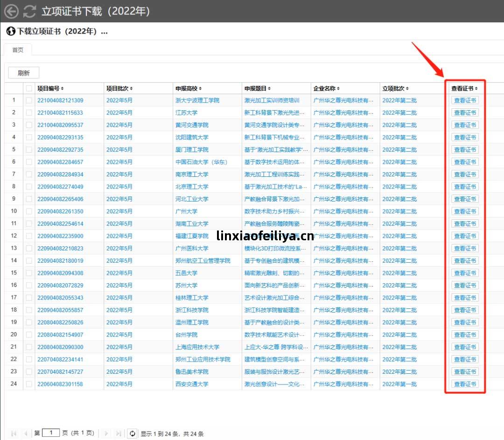Click the next page pagination arrow
This screenshot has height=440, width=504.
(x=106, y=433)
